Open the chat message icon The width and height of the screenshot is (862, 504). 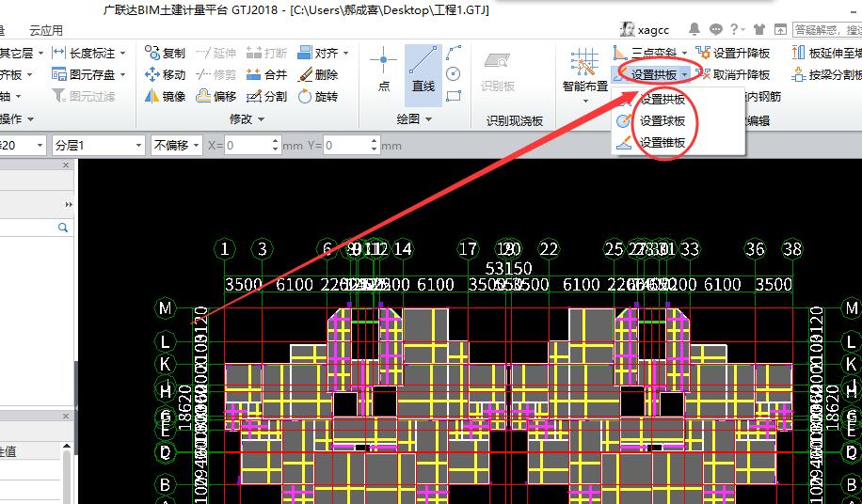tap(715, 29)
